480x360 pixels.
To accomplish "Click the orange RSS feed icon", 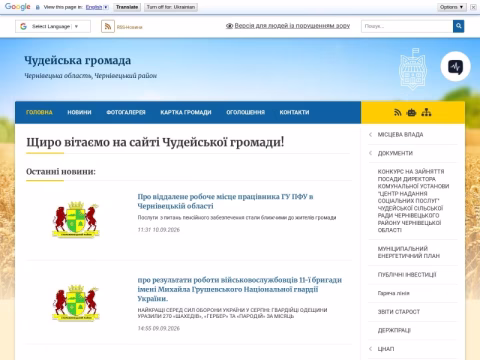I will [108, 26].
